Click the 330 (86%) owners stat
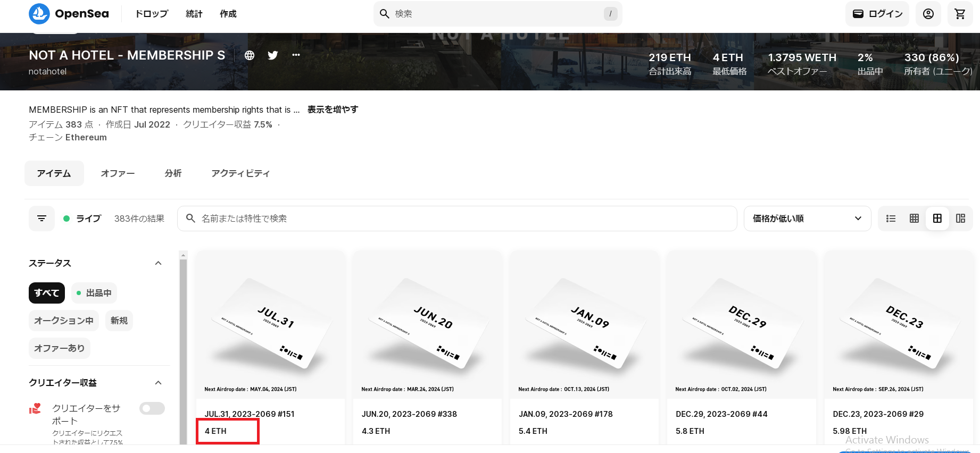Screen dimensions: 980x453 pos(939,64)
